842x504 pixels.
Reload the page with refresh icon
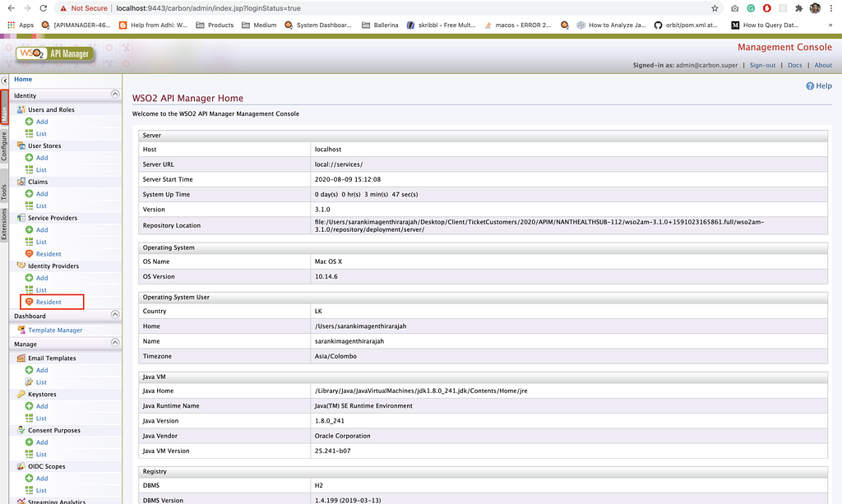tap(44, 8)
